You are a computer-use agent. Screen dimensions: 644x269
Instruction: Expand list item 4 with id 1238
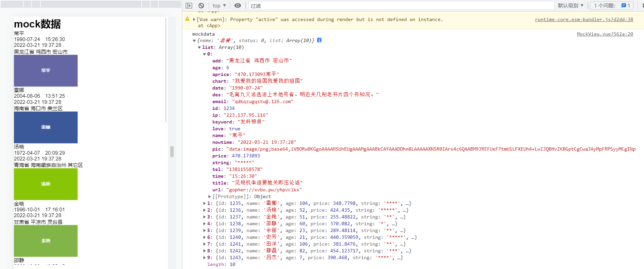point(204,224)
